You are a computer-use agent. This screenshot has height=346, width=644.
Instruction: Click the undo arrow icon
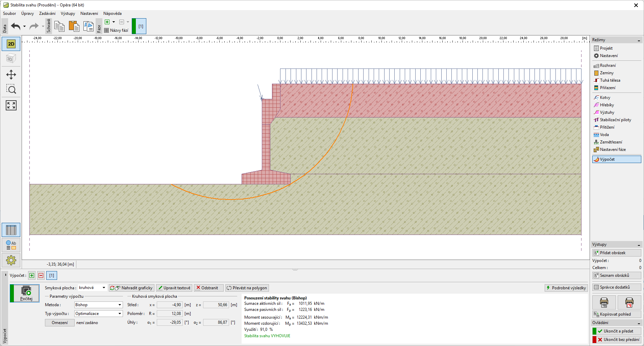click(x=16, y=26)
